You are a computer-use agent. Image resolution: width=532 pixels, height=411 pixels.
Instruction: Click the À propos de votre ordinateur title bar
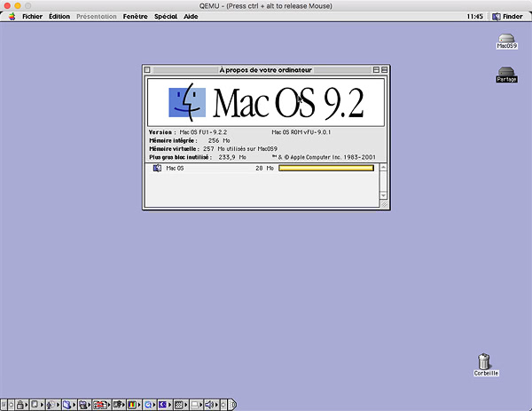[x=266, y=70]
